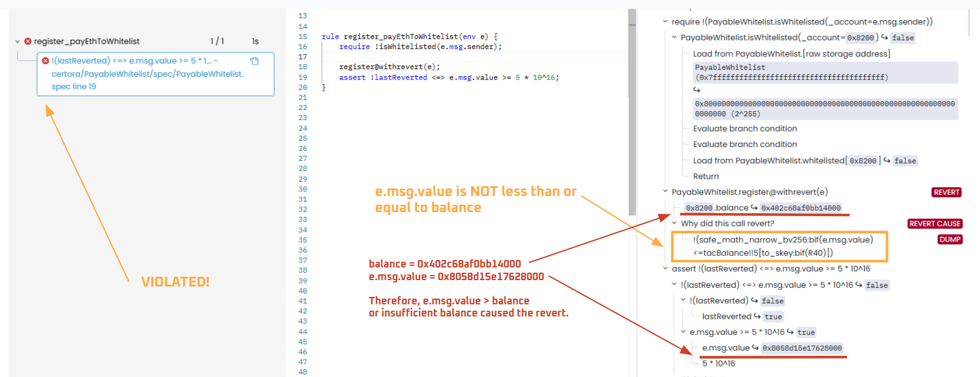980x377 pixels.
Task: Click the 0x8058d15e17628000 e.msg.value chip
Action: click(x=802, y=348)
